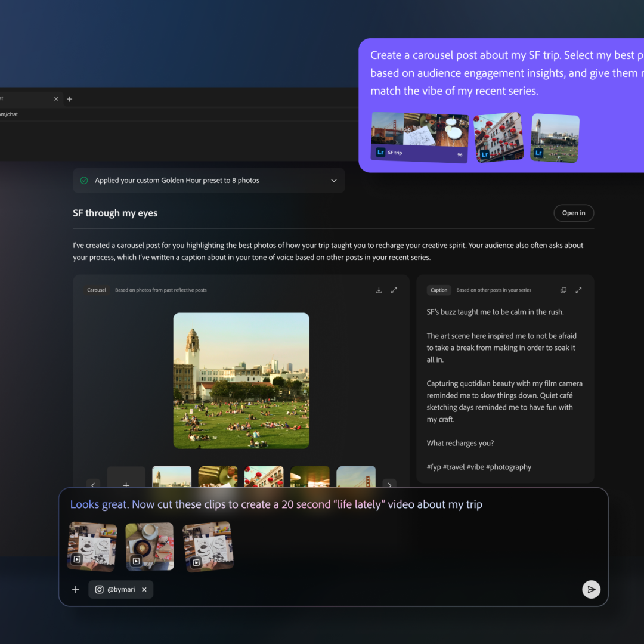Send the clip editing message

tap(591, 589)
